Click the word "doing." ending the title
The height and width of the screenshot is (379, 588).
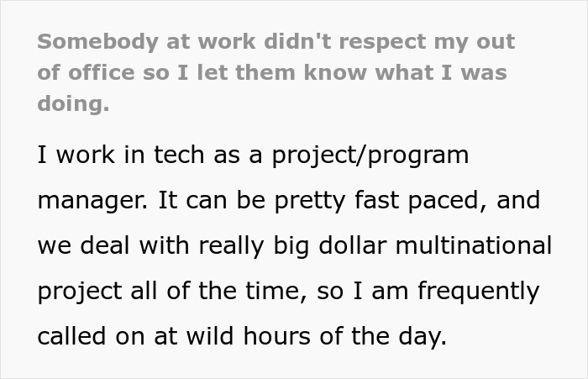[x=72, y=104]
